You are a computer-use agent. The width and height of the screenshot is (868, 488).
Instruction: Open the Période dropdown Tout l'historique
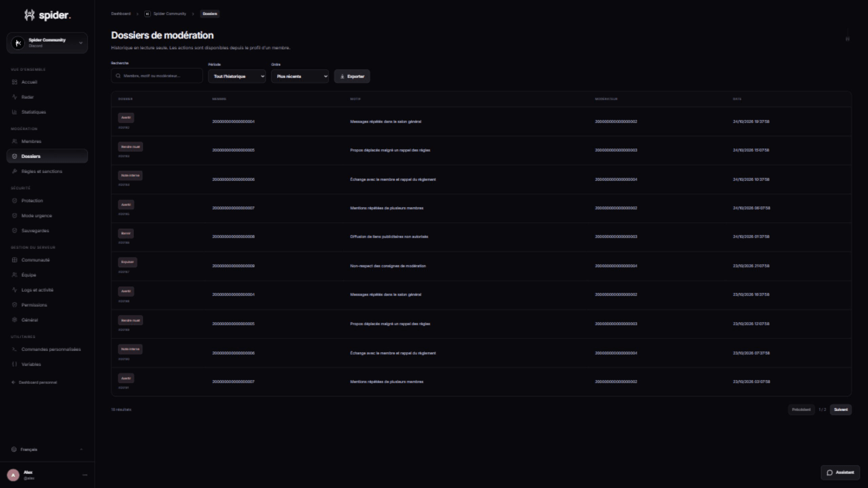point(237,76)
